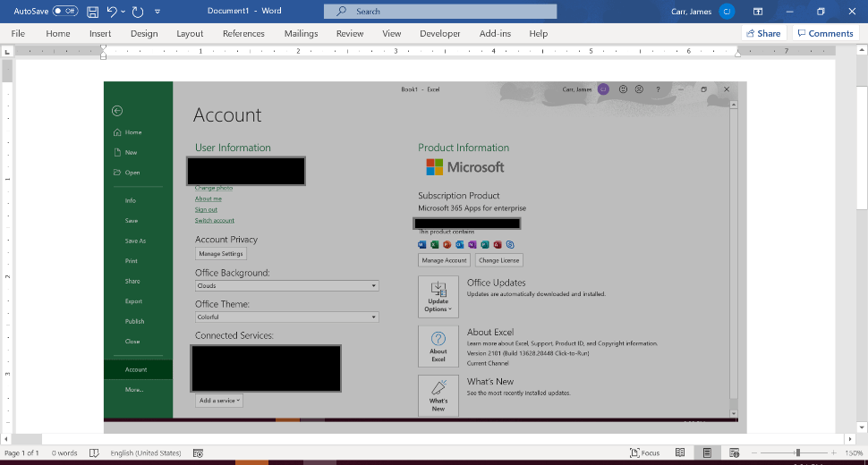The image size is (868, 465).
Task: Open the File tab in Word
Action: [18, 33]
